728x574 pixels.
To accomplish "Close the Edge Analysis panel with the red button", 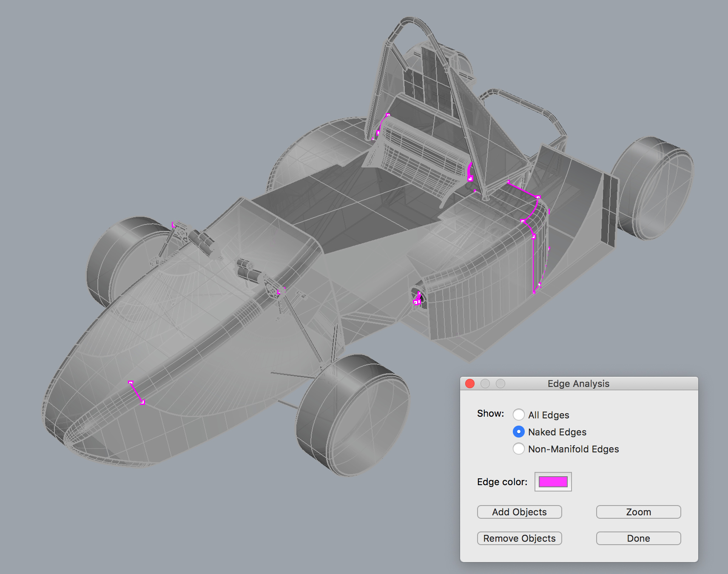I will tap(470, 384).
